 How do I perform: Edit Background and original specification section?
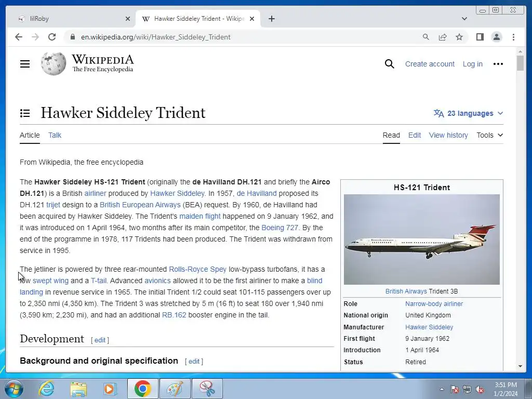pyautogui.click(x=194, y=362)
